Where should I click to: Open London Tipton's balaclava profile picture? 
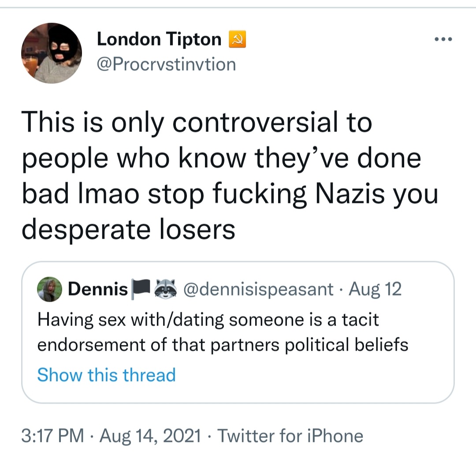[x=52, y=53]
